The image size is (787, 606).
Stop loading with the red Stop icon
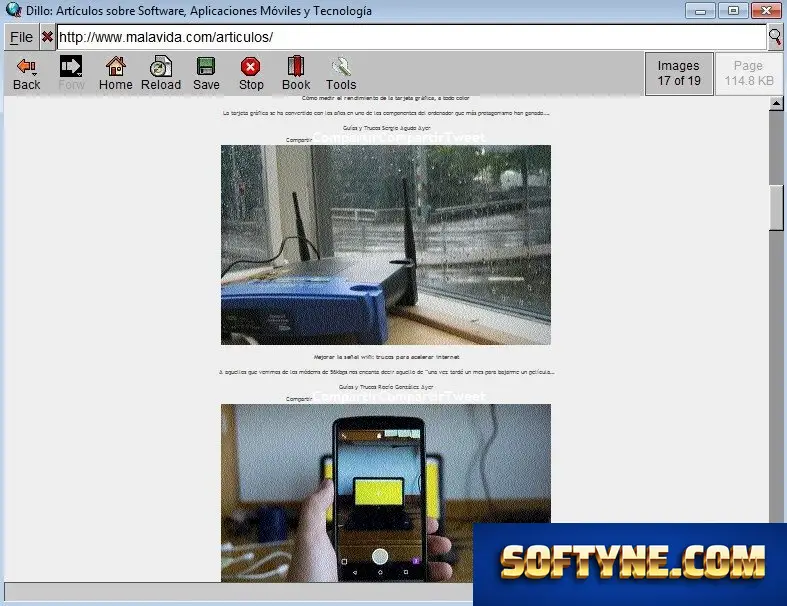click(x=251, y=73)
